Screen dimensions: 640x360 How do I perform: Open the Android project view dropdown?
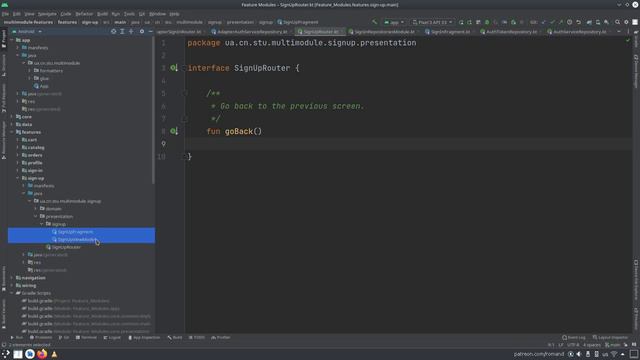point(27,31)
